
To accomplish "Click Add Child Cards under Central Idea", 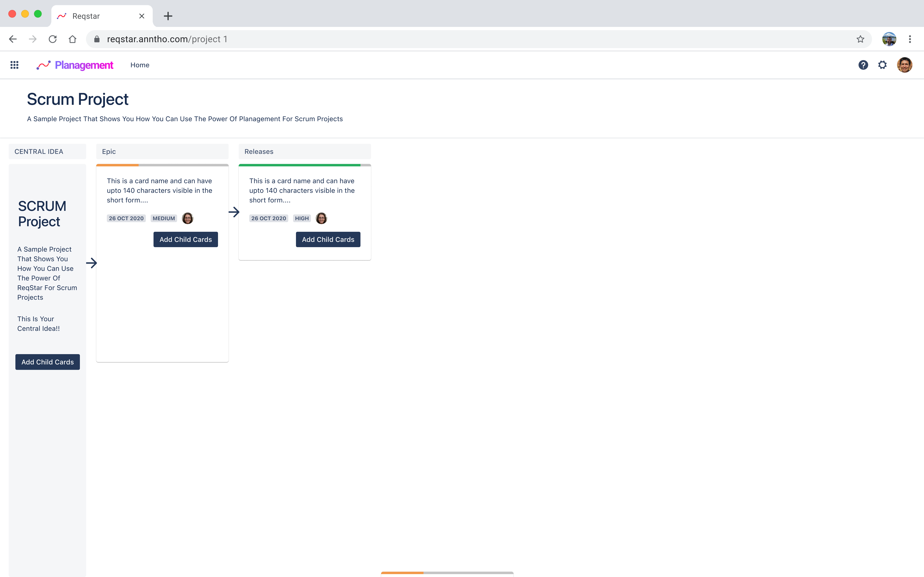I will pyautogui.click(x=47, y=362).
